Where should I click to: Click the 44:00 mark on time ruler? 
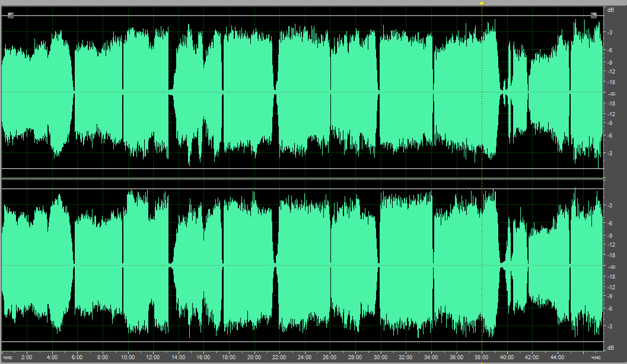(557, 357)
